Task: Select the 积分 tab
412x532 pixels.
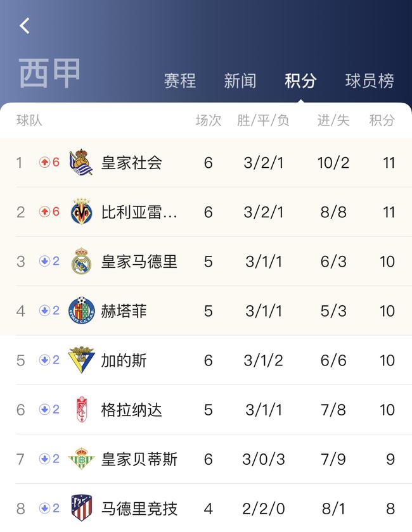Action: pos(300,81)
